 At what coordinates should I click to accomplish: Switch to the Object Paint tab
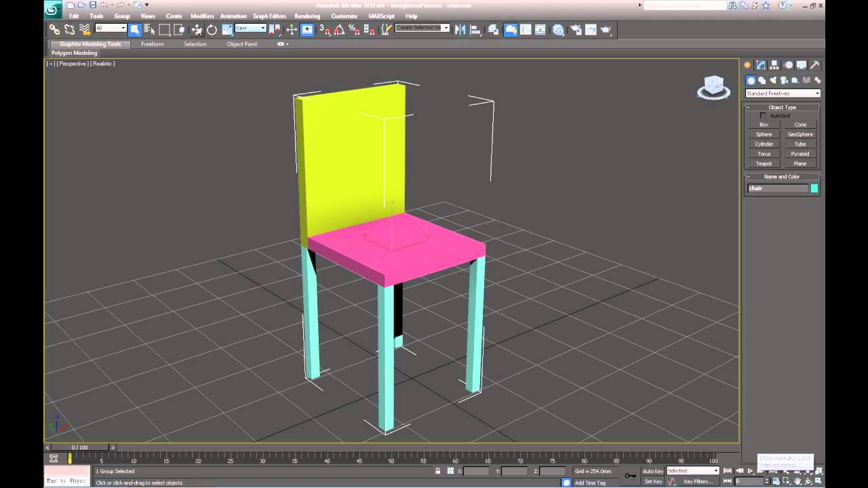click(242, 44)
